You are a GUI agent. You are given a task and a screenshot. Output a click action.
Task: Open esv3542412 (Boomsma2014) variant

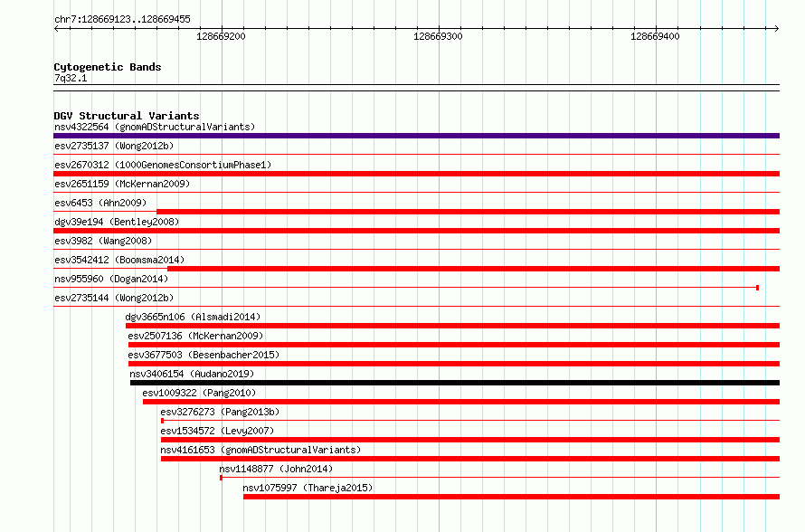click(x=119, y=260)
